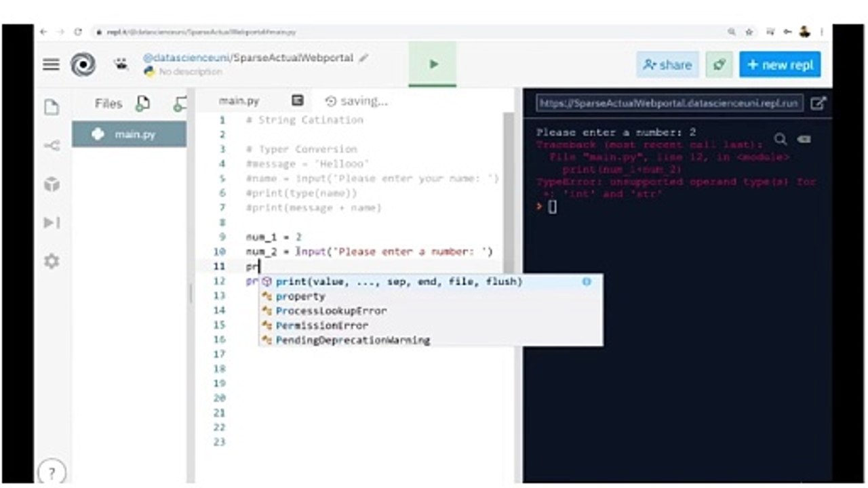The image size is (868, 488).
Task: Click the repl.run URL field
Action: pos(670,103)
